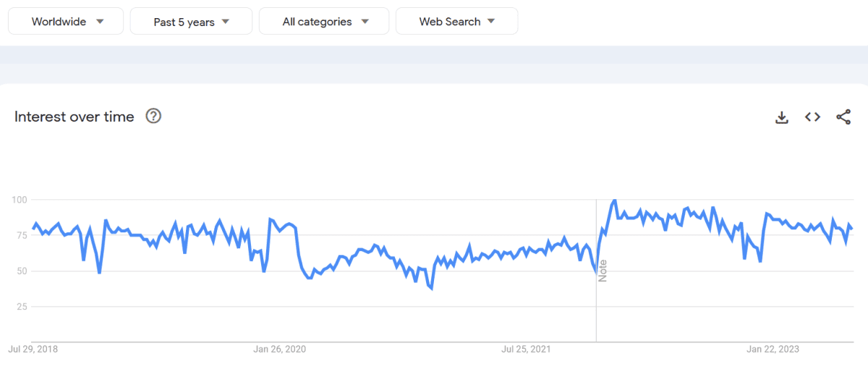
Task: Click the Jan 26, 2020 axis label
Action: (x=279, y=349)
